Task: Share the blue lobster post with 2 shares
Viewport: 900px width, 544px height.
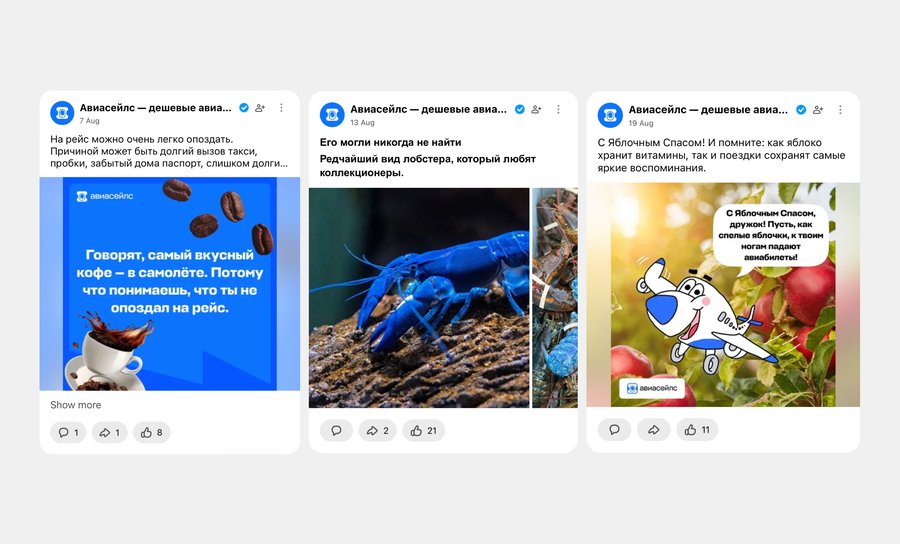Action: pos(378,430)
